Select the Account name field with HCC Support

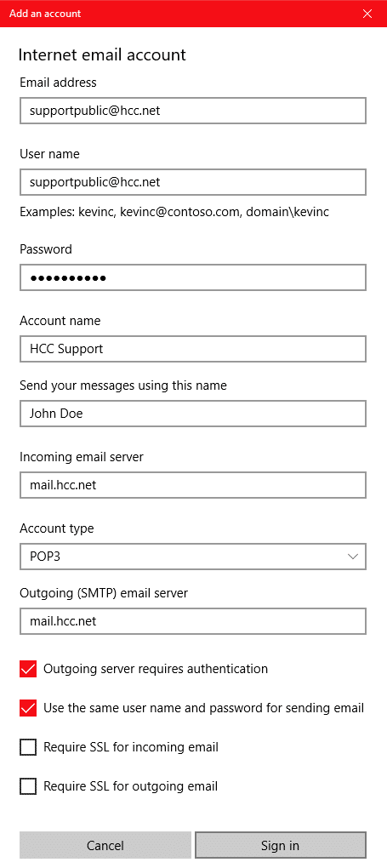193,349
